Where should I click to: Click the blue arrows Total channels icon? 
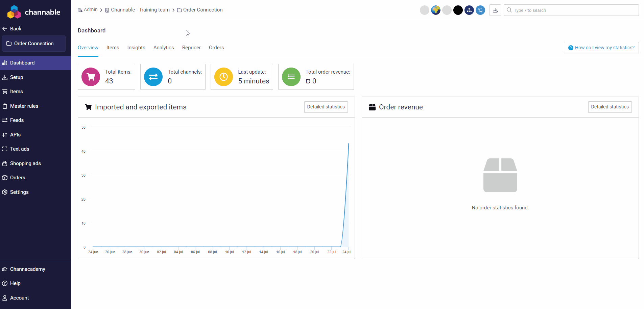[x=153, y=77]
